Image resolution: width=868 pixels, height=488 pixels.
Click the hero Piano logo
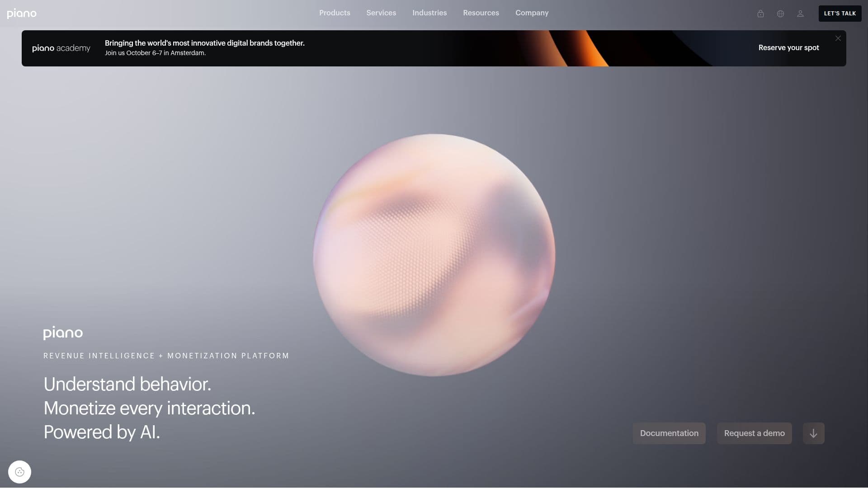click(63, 333)
